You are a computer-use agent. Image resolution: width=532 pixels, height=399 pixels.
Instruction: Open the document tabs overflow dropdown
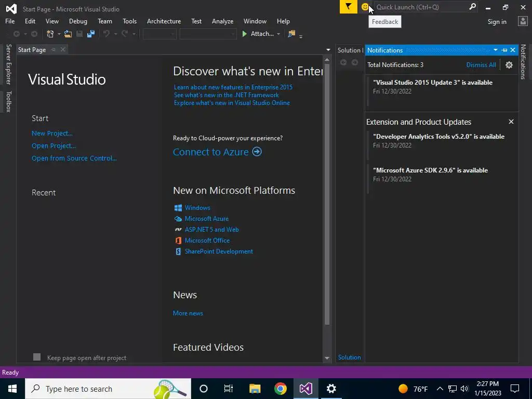point(328,50)
